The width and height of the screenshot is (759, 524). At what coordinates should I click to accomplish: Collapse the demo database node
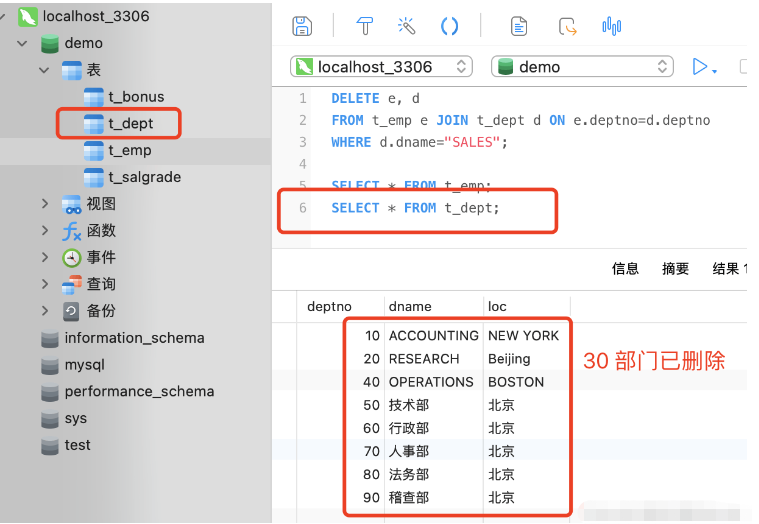[22, 44]
